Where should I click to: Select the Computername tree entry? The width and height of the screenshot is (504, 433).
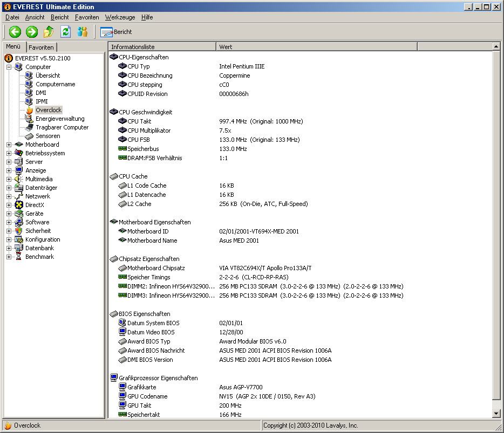coord(55,84)
